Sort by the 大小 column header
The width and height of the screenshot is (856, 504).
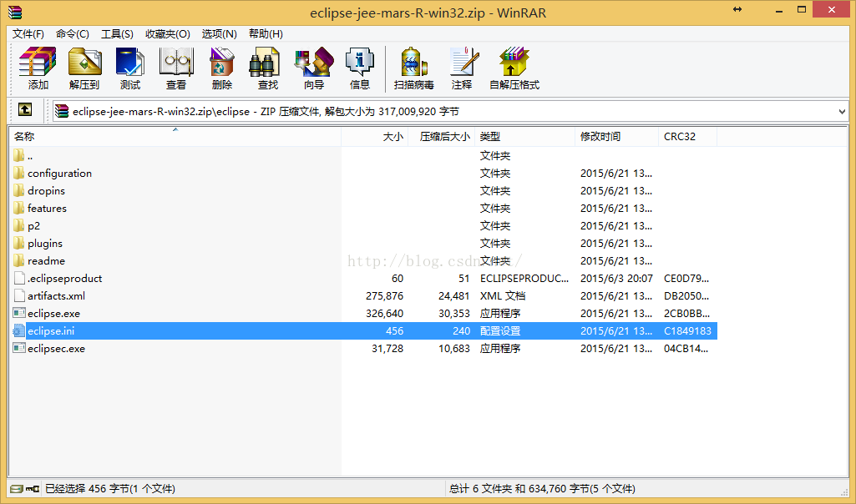point(374,136)
